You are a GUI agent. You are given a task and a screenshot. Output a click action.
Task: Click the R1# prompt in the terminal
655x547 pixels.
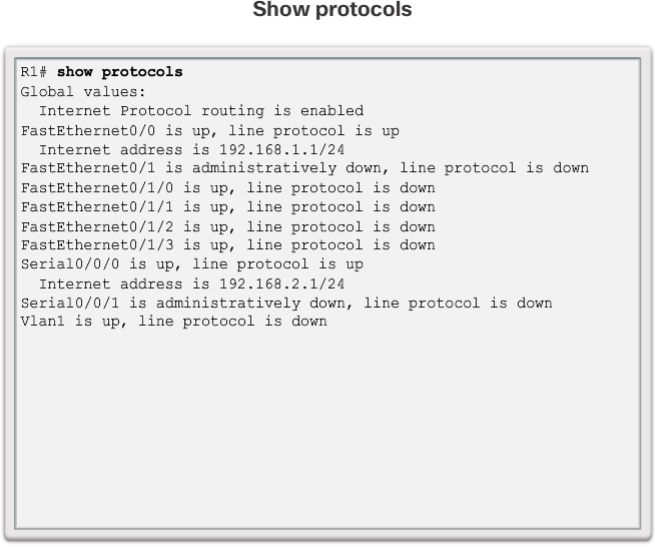click(36, 72)
